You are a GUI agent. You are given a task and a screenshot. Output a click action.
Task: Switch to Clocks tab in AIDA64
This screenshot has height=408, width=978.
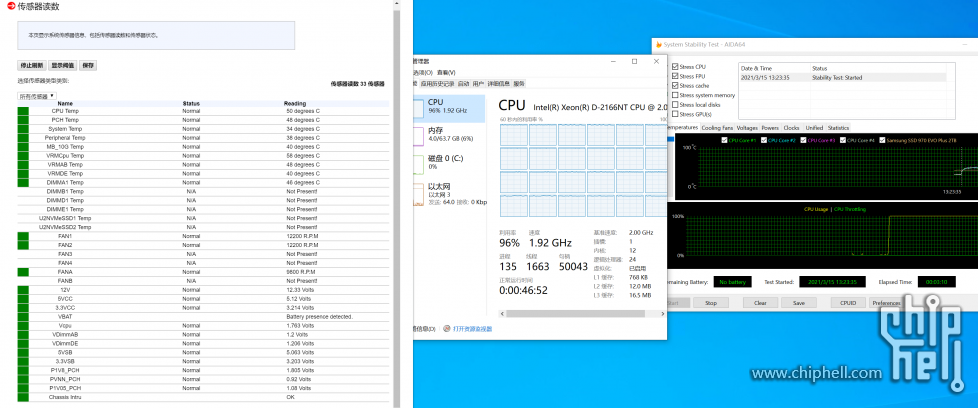792,128
